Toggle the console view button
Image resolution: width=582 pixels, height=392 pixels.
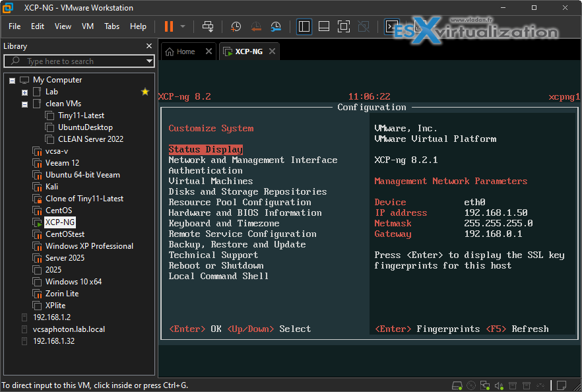[x=391, y=26]
